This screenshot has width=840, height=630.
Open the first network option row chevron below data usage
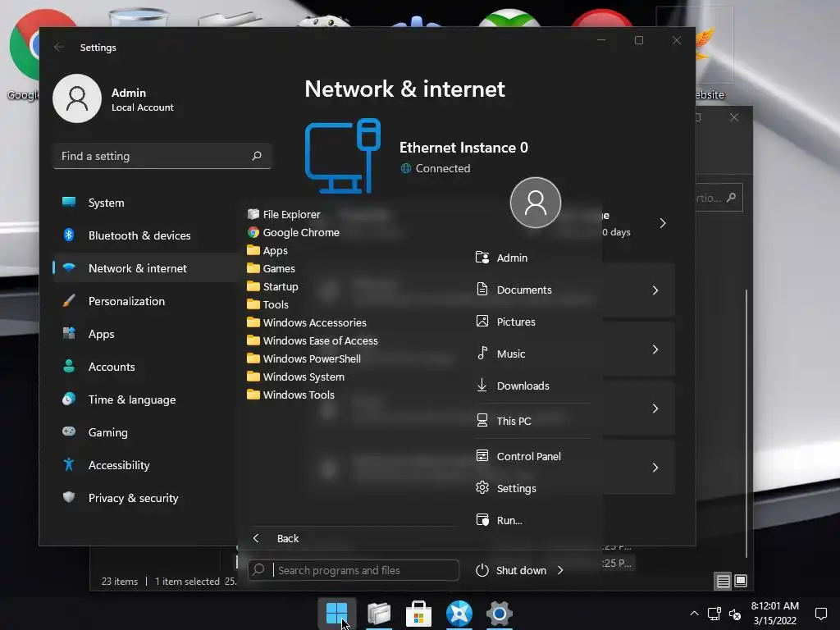[655, 290]
